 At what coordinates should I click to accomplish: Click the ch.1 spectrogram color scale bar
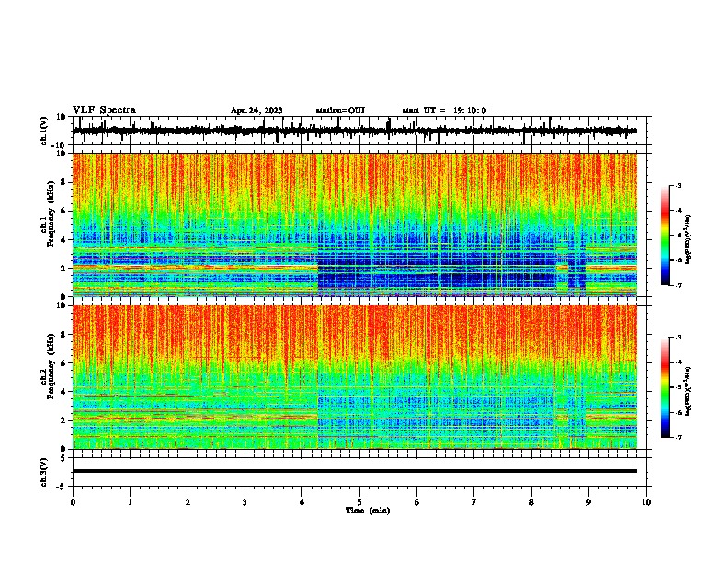665,236
